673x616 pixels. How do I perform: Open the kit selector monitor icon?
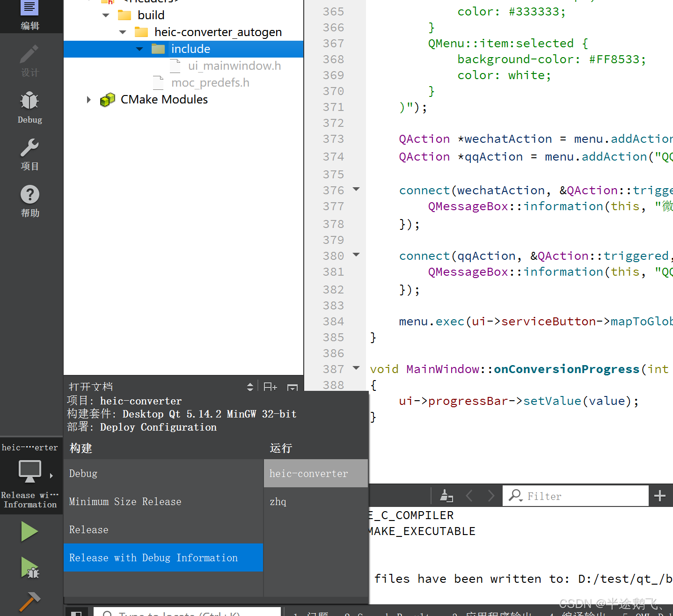[x=29, y=471]
